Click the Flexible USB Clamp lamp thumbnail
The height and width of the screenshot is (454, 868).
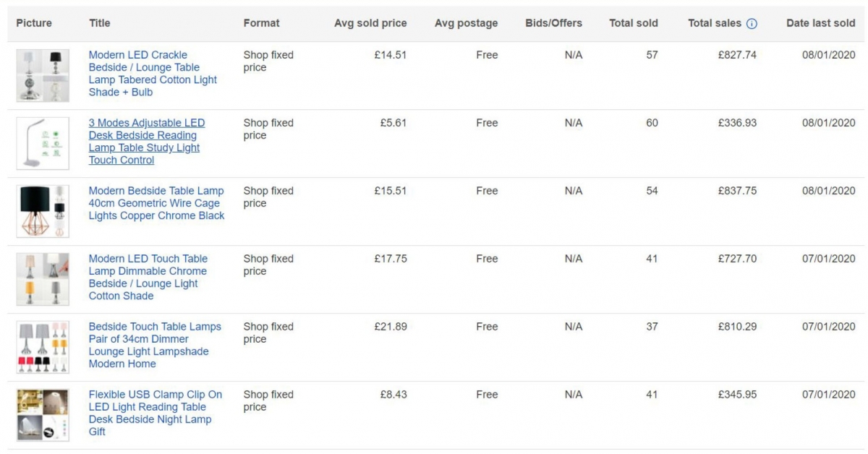(43, 415)
